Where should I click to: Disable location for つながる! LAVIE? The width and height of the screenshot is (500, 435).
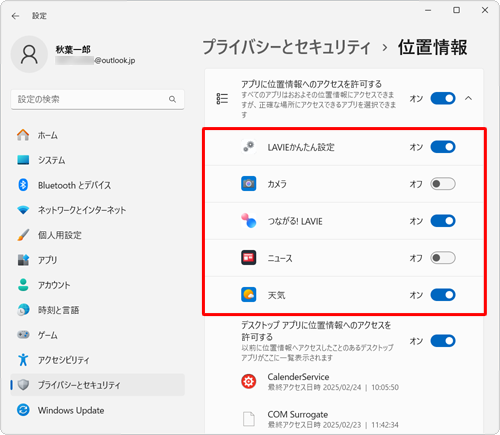coord(443,221)
